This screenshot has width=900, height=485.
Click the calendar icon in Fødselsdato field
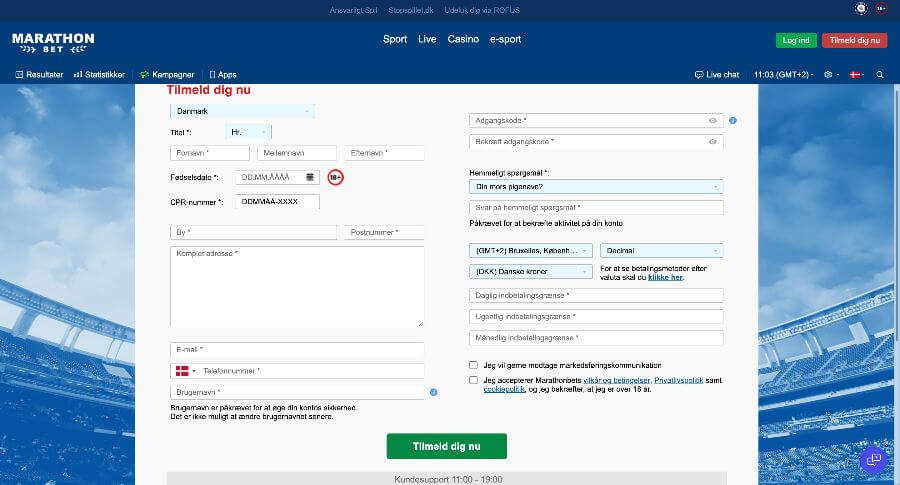pos(309,177)
